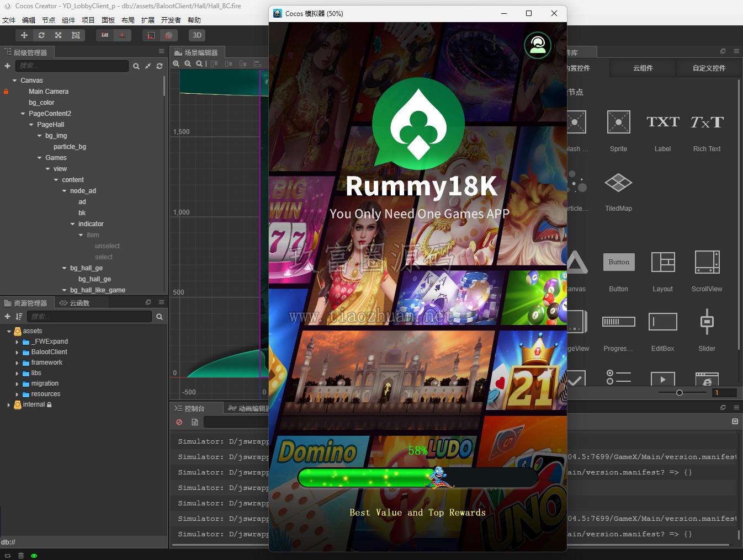The image size is (743, 560).
Task: Click the loading progress bar in simulator
Action: [417, 478]
